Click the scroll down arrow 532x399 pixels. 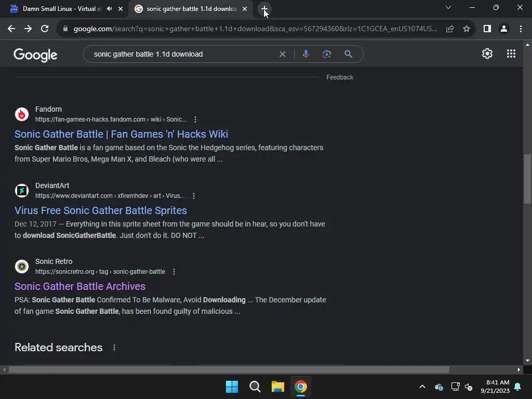pyautogui.click(x=527, y=361)
